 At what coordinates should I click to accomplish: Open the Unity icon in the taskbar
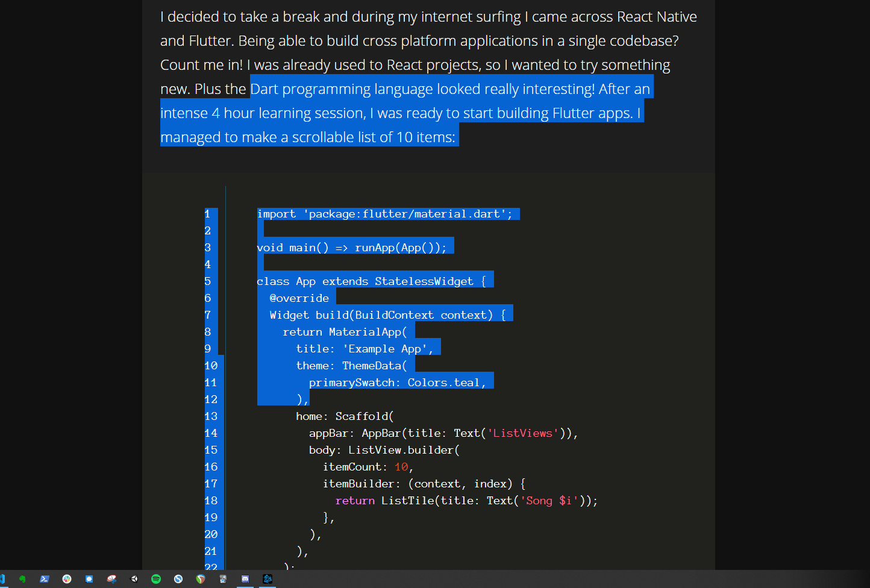pyautogui.click(x=134, y=579)
